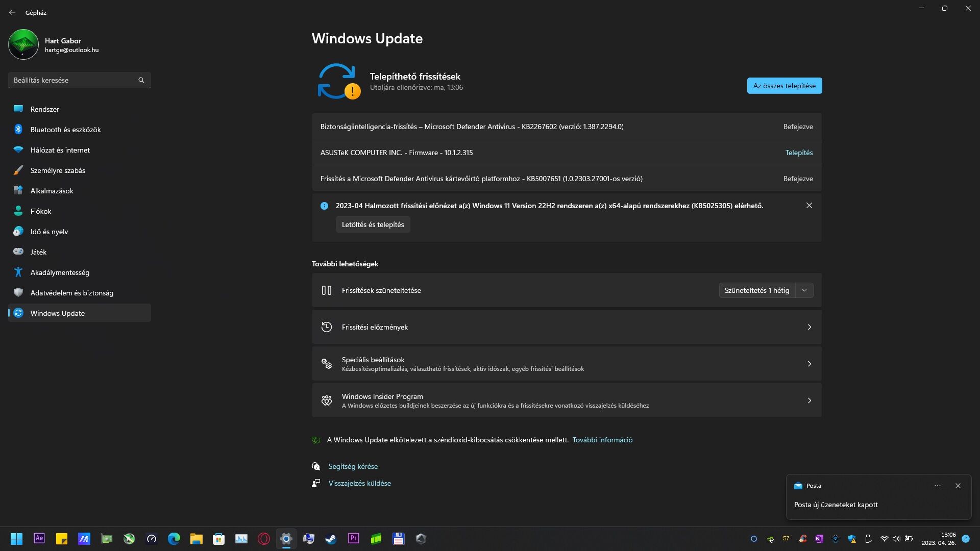980x551 pixels.
Task: Open Posta notification options (three dots)
Action: point(938,486)
